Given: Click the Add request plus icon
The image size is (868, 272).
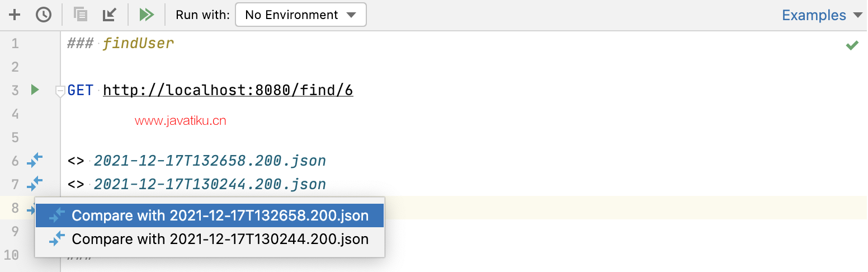Looking at the screenshot, I should (x=15, y=15).
